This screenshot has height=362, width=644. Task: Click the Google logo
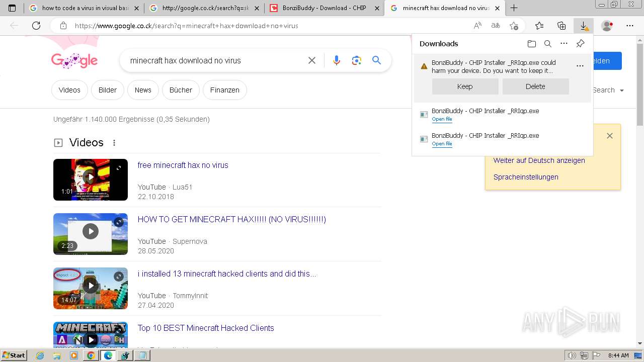point(74,60)
